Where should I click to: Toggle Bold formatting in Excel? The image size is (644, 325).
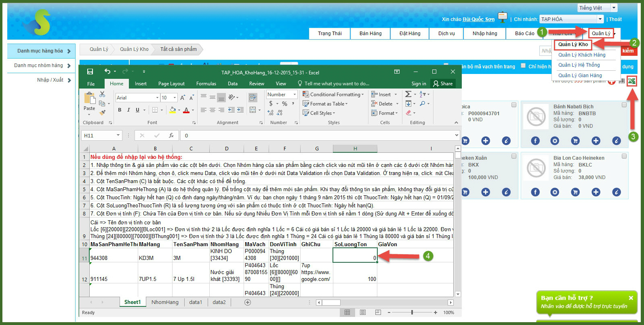(120, 110)
